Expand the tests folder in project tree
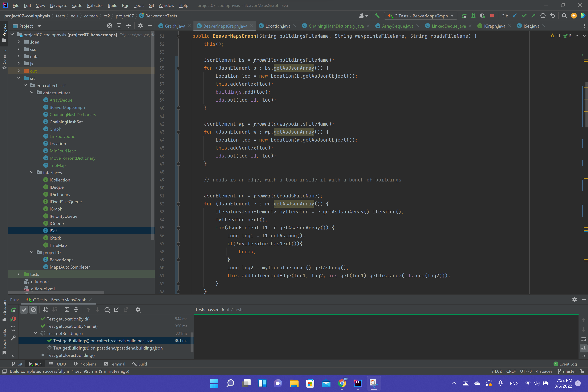 coord(19,274)
